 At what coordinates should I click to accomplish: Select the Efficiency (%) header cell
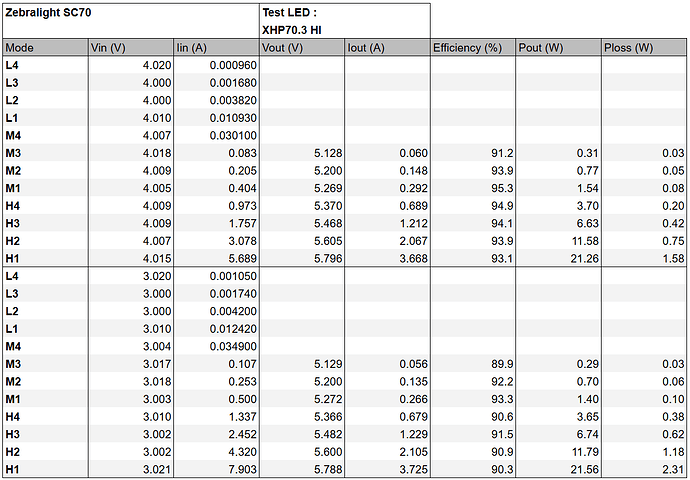pos(473,48)
